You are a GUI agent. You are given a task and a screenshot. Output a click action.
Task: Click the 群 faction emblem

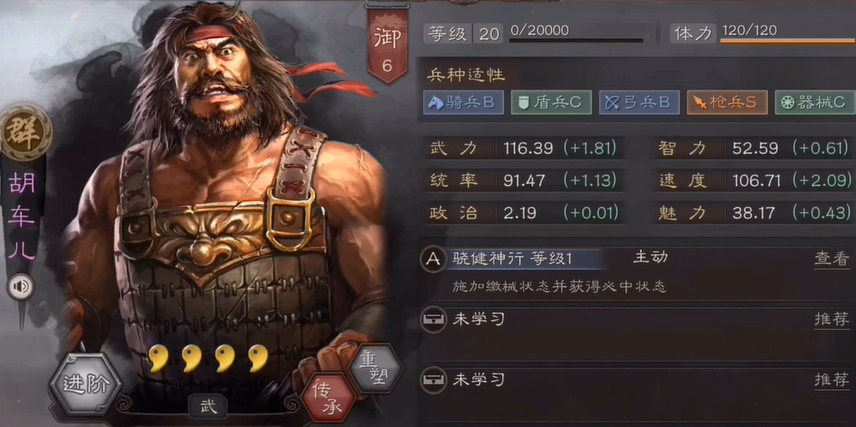coord(24,132)
